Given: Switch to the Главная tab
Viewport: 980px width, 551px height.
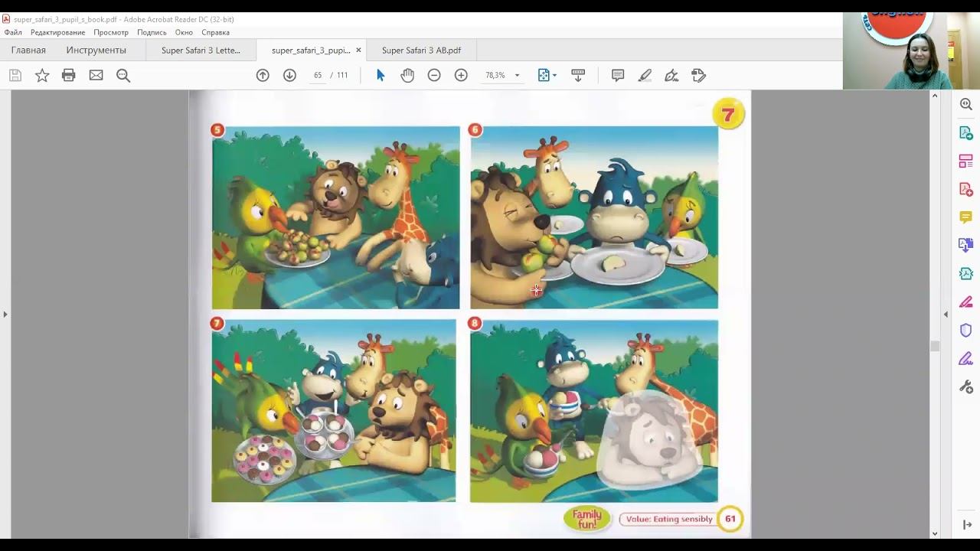Looking at the screenshot, I should tap(28, 51).
